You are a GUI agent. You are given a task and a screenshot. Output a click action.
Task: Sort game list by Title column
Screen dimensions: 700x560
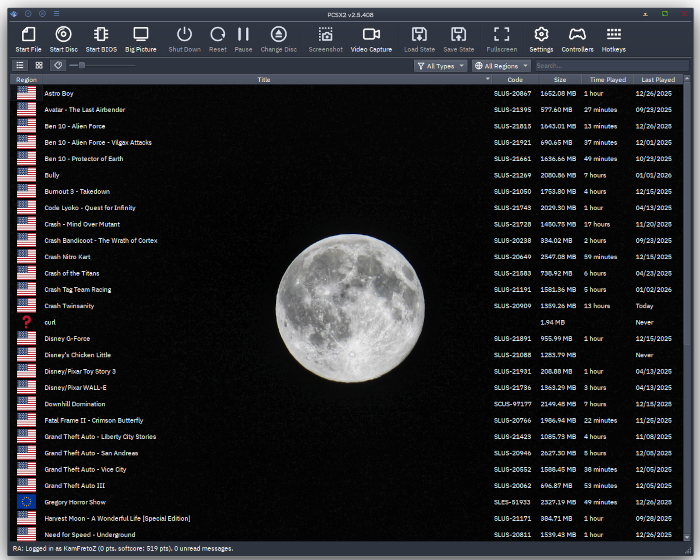pyautogui.click(x=264, y=79)
